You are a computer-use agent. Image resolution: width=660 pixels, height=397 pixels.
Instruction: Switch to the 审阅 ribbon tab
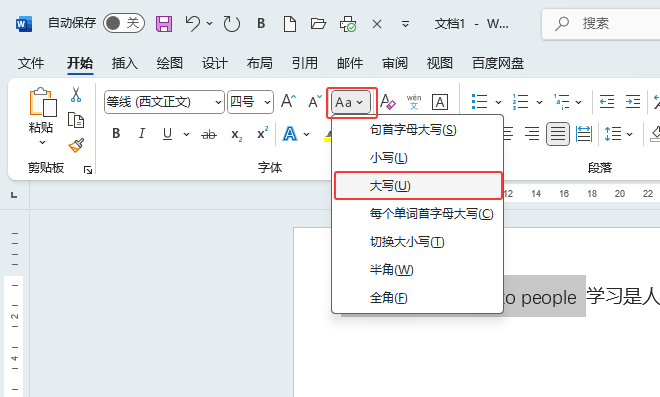click(395, 63)
